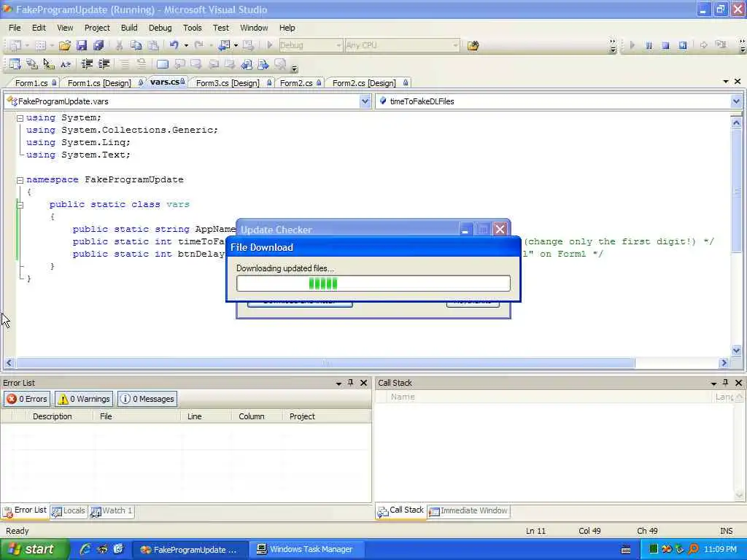Click the Save All icon

coord(98,45)
